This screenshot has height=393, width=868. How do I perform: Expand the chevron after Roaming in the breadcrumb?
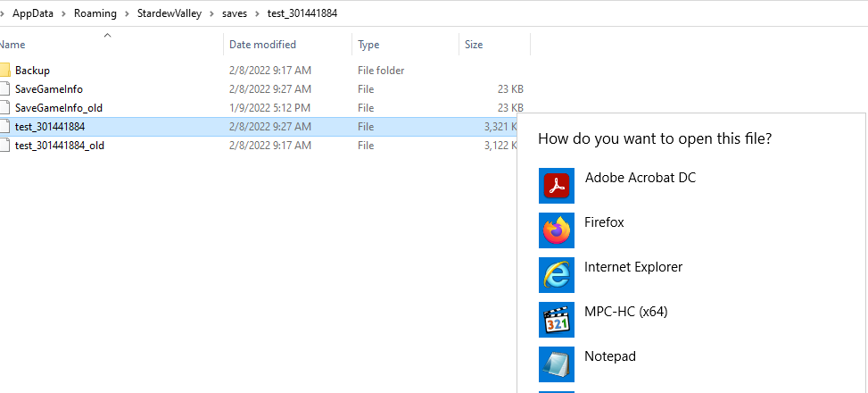coord(125,14)
